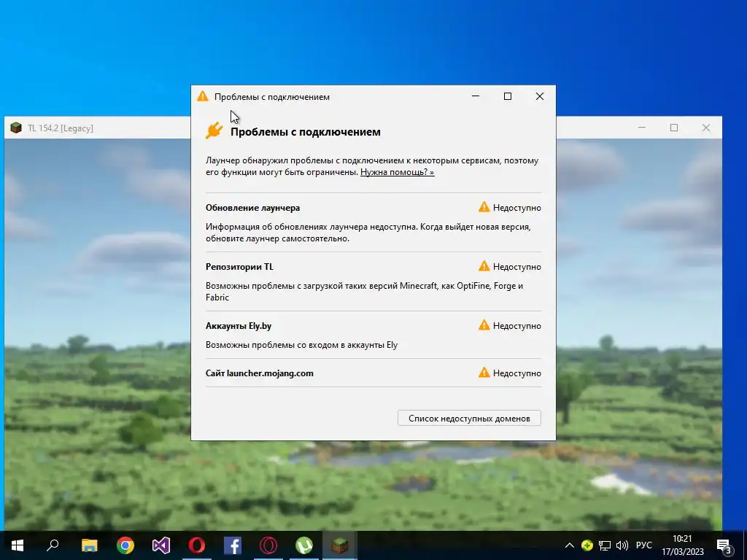
Task: Switch to TLauncher Minecraft taskbar icon
Action: click(x=340, y=545)
